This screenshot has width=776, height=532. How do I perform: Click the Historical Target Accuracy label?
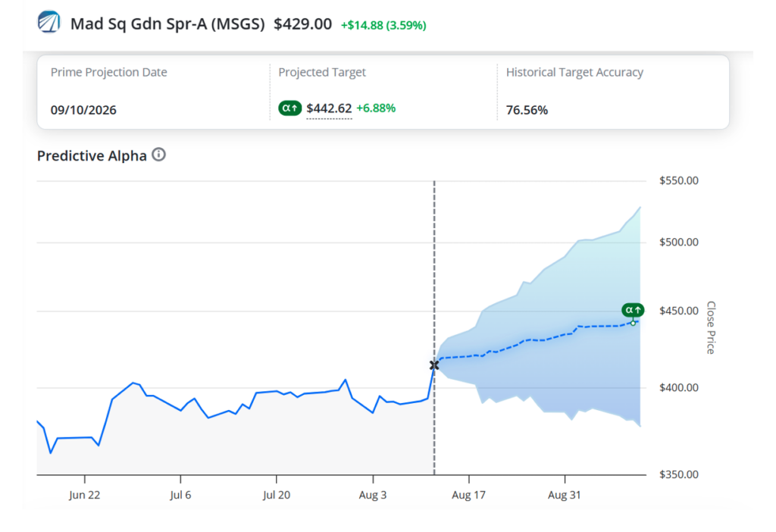[574, 72]
